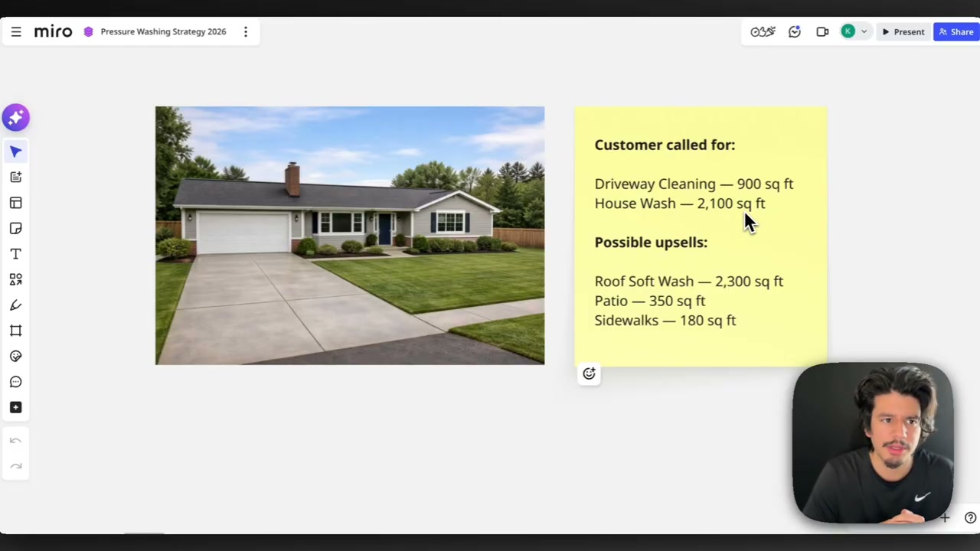The image size is (980, 551).
Task: Open the stickers and emoji tool
Action: click(15, 357)
